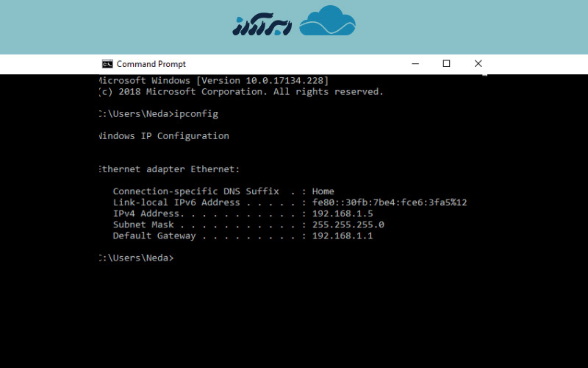Maximize the Command Prompt window
The width and height of the screenshot is (588, 368).
[x=446, y=64]
